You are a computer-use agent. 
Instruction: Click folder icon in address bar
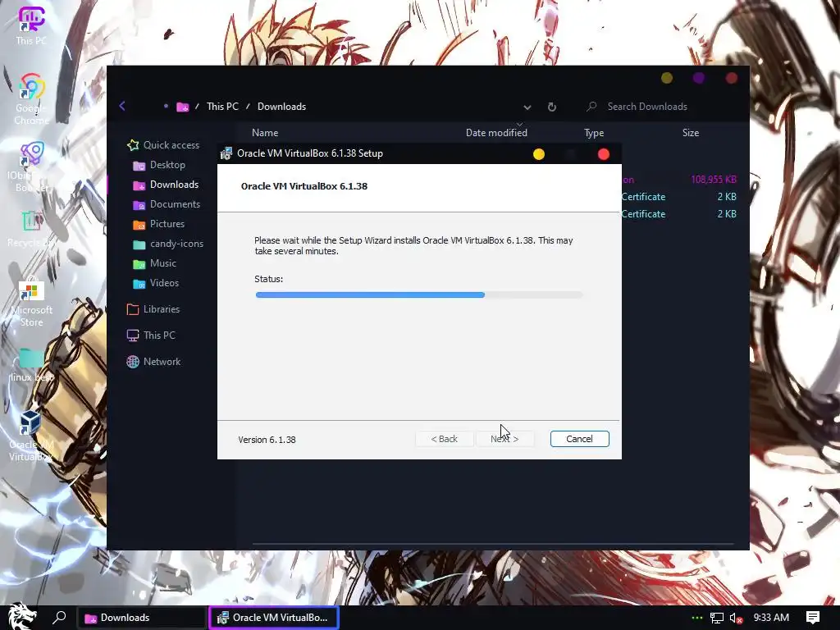(x=183, y=107)
